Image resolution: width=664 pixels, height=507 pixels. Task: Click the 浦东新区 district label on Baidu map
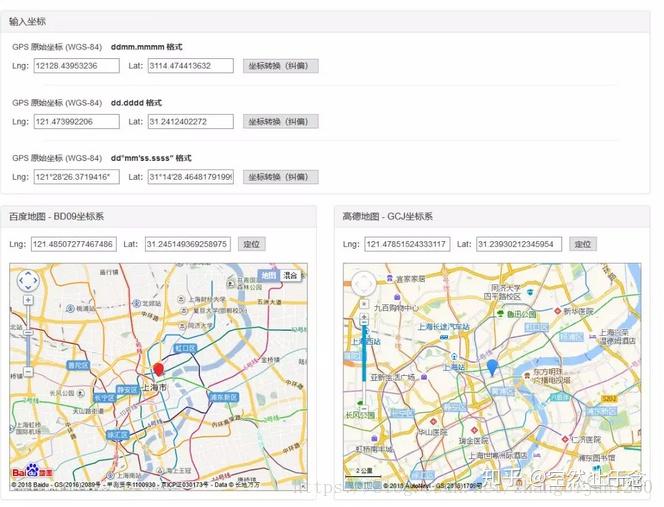[x=224, y=397]
